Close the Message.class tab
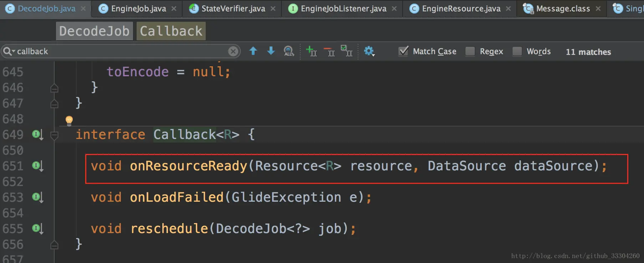644x263 pixels. tap(598, 9)
